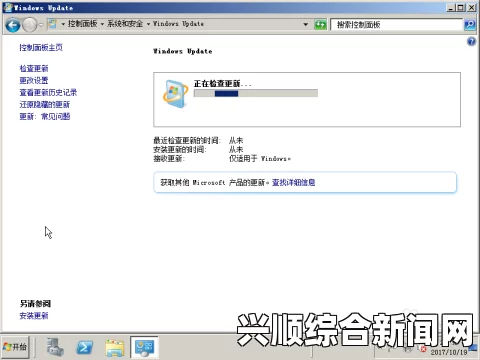Viewport: 480px width, 360px height.
Task: Click the checking-updates progress bar
Action: [256, 93]
